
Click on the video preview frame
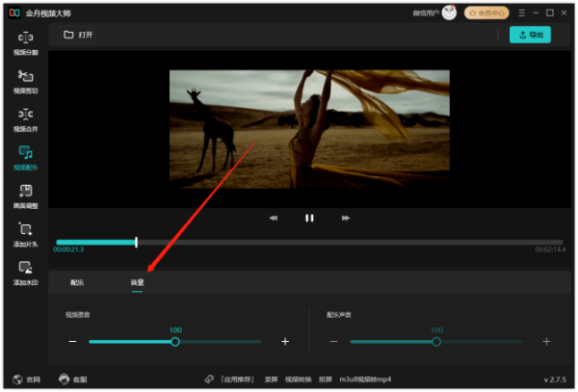pos(309,129)
